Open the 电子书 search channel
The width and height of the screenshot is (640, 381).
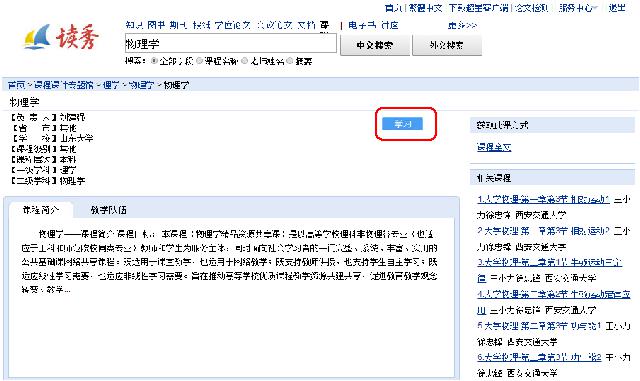(362, 25)
